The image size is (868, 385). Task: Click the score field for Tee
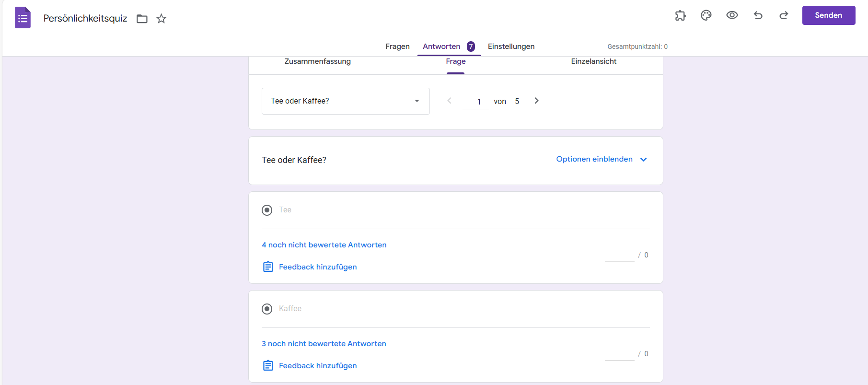(619, 256)
